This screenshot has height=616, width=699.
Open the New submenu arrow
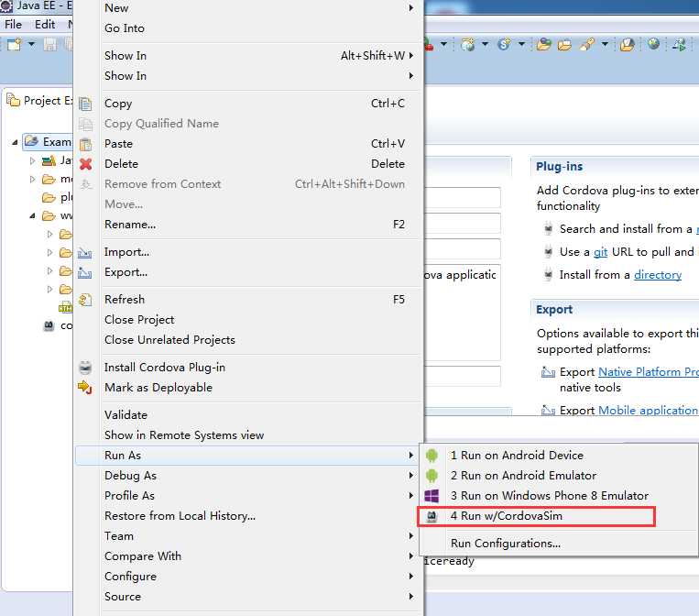[x=411, y=8]
